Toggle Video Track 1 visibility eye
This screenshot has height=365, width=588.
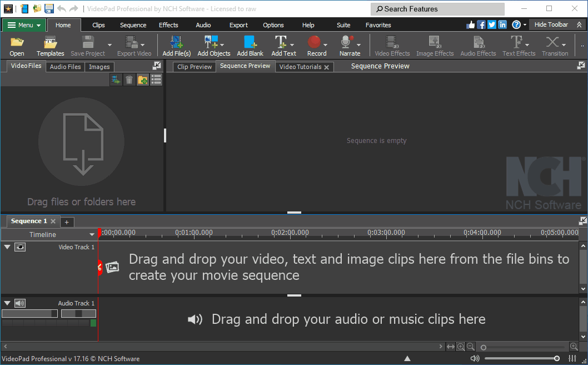click(20, 247)
